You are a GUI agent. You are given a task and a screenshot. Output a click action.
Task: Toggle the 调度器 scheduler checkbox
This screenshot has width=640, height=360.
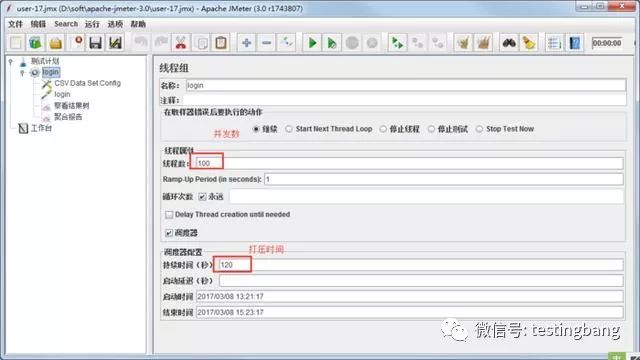[169, 233]
